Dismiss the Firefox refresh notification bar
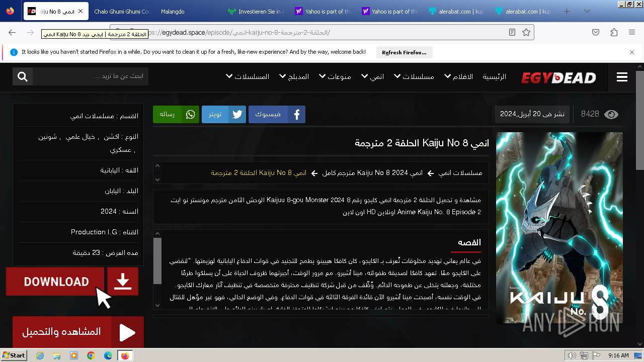 tap(632, 52)
